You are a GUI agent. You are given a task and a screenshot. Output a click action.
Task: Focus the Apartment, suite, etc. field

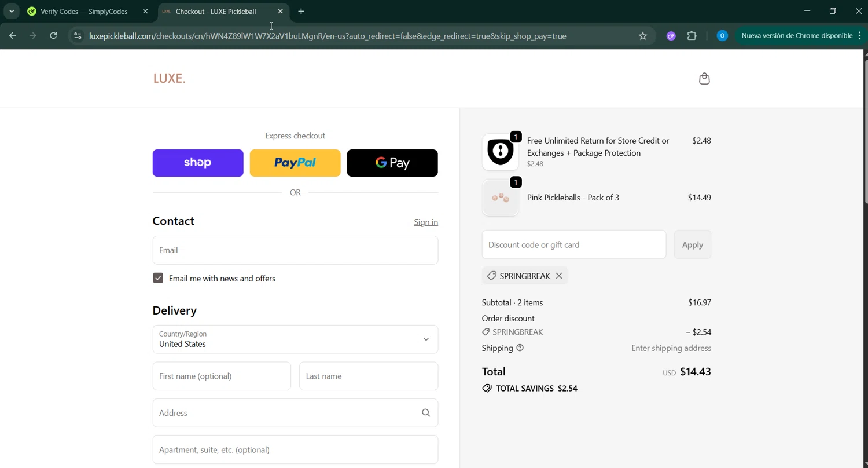point(295,450)
